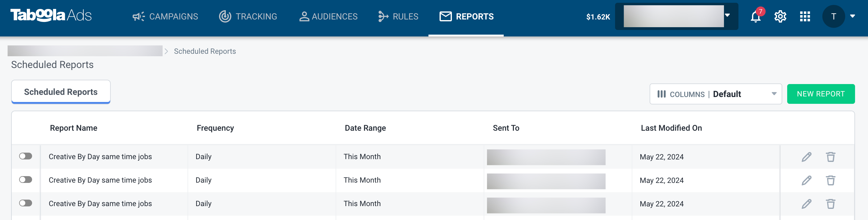
Task: Click the third row's report name
Action: coord(100,204)
